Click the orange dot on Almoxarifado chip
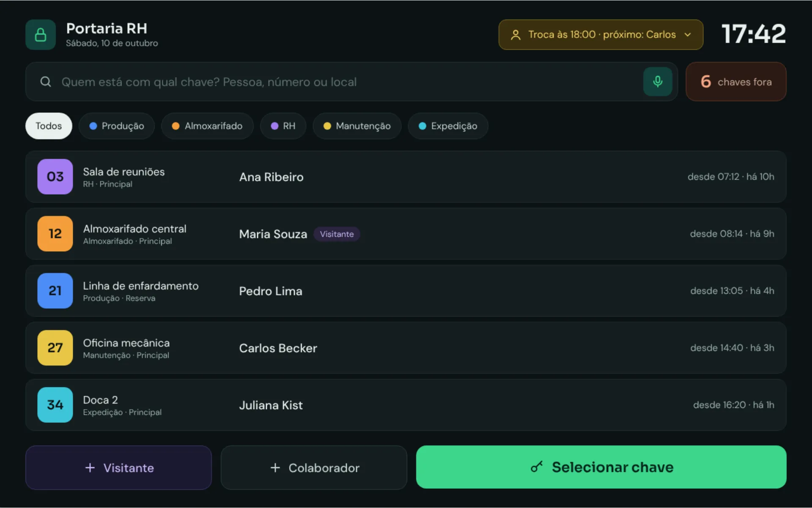Viewport: 812px width, 508px height. coord(176,126)
